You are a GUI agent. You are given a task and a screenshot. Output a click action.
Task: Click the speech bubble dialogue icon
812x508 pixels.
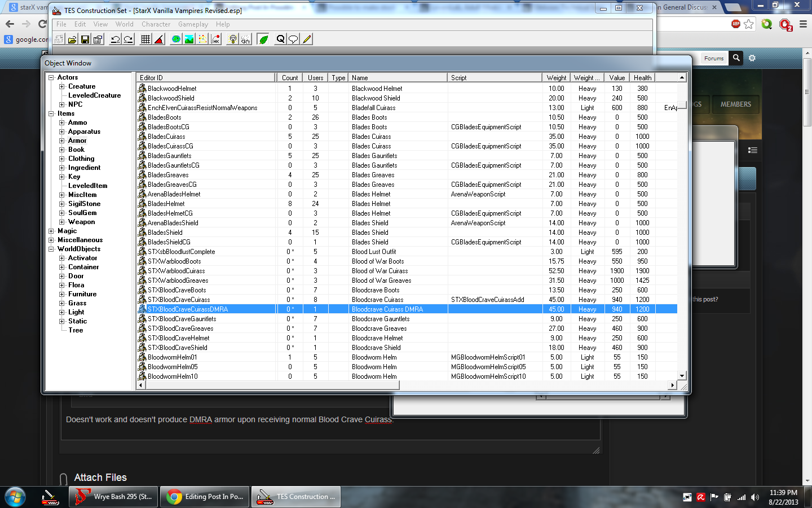pos(293,40)
